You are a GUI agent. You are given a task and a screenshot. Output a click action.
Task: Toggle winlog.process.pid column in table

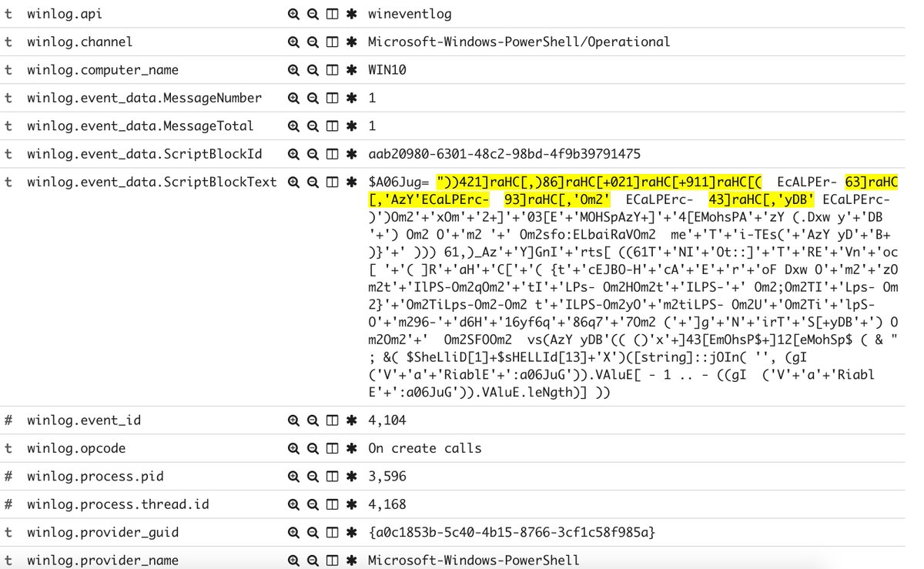pyautogui.click(x=333, y=477)
